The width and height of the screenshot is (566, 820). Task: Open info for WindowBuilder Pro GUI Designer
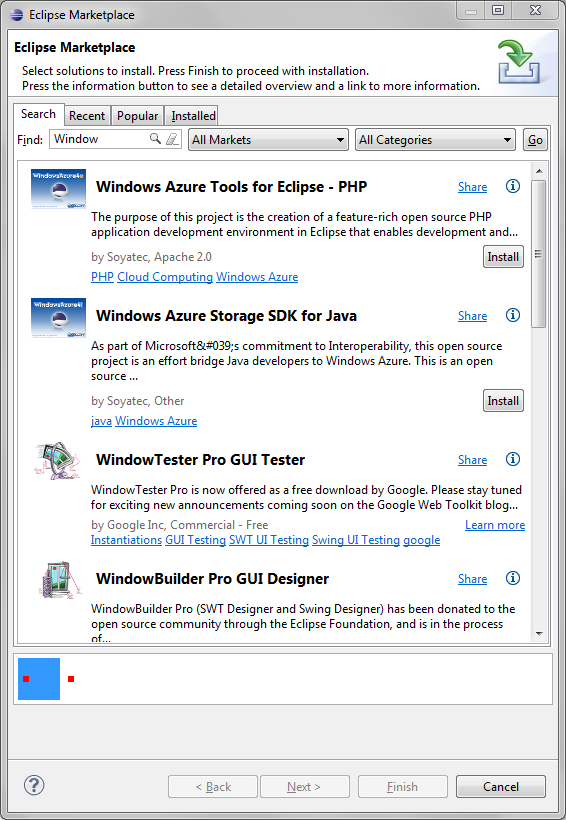coord(513,578)
